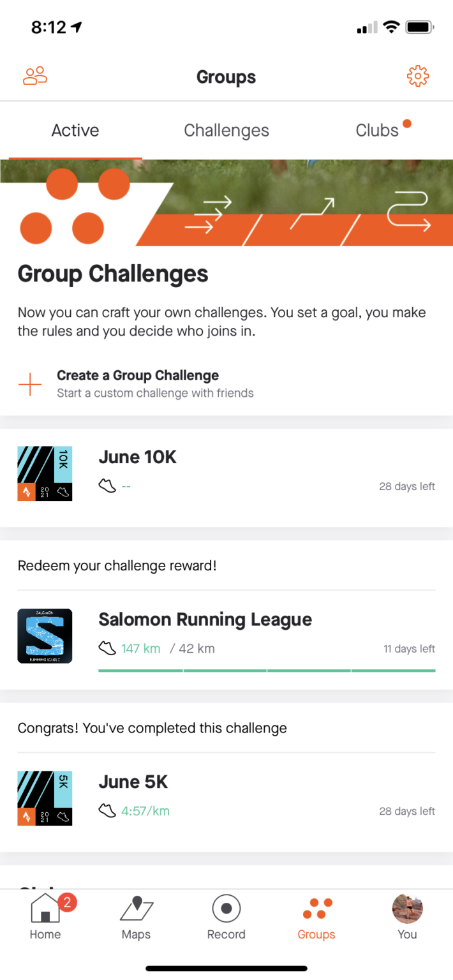453x980 pixels.
Task: Switch to the Challenges tab
Action: point(226,130)
